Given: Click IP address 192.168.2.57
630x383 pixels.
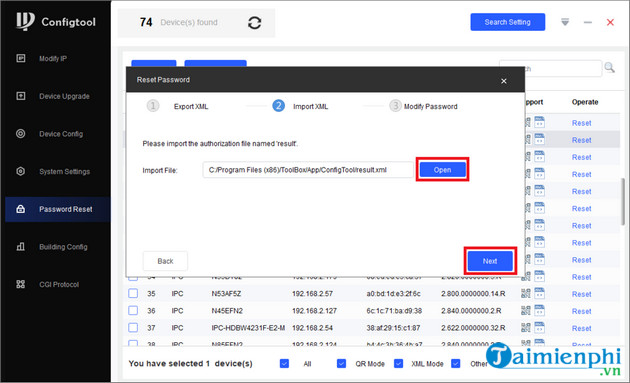Looking at the screenshot, I should point(312,294).
